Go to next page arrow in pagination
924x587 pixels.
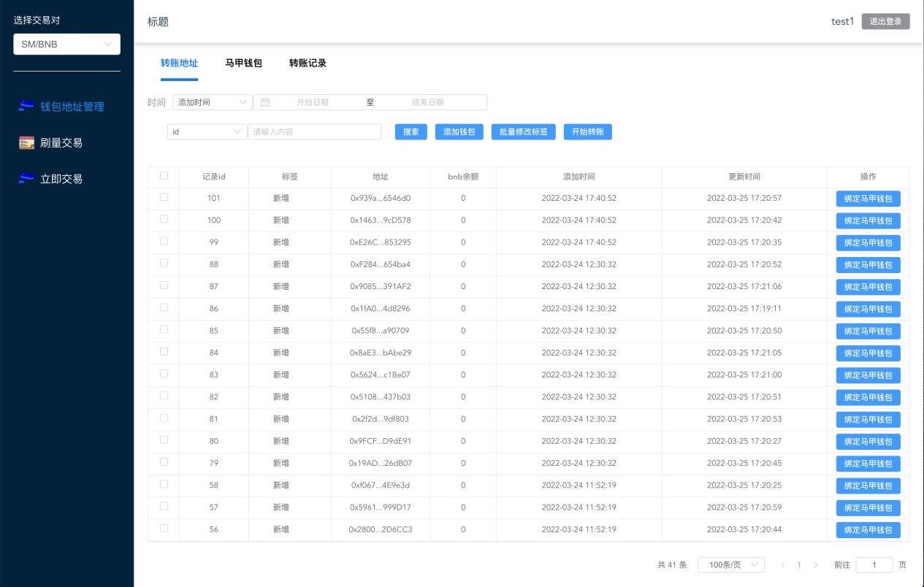tap(816, 565)
